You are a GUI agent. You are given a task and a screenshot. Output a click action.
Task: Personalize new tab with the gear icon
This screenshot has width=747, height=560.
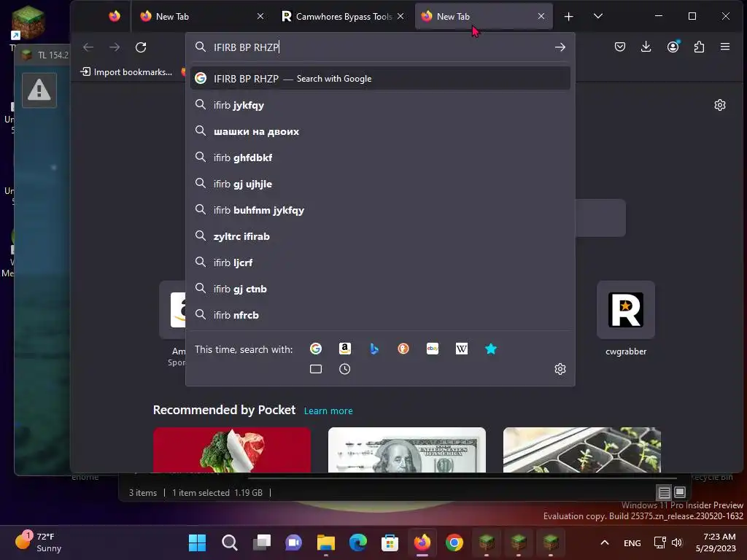pos(720,105)
